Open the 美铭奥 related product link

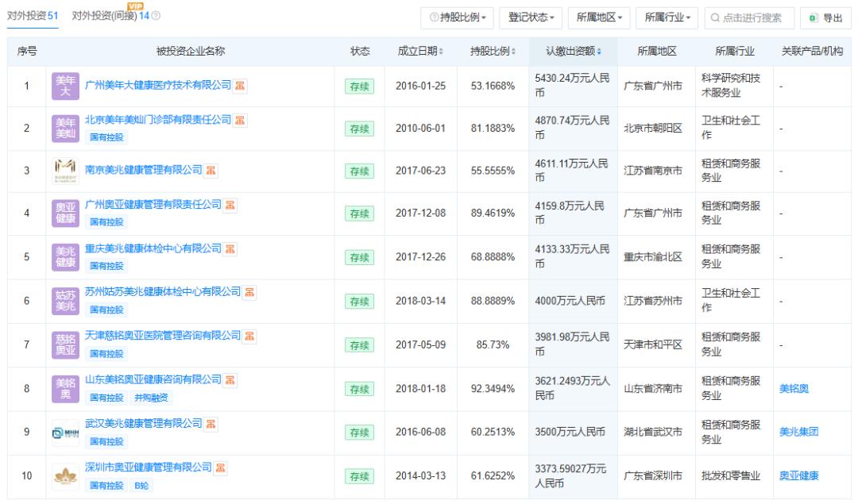[x=794, y=389]
